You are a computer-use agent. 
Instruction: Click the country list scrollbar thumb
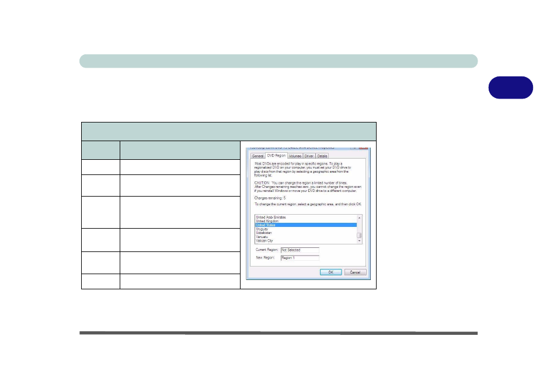(x=360, y=235)
